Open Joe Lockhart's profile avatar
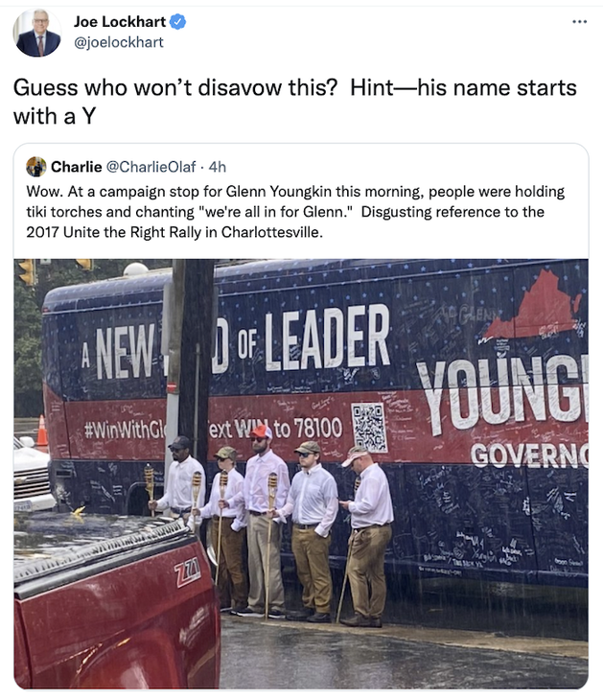The image size is (603, 700). (37, 33)
